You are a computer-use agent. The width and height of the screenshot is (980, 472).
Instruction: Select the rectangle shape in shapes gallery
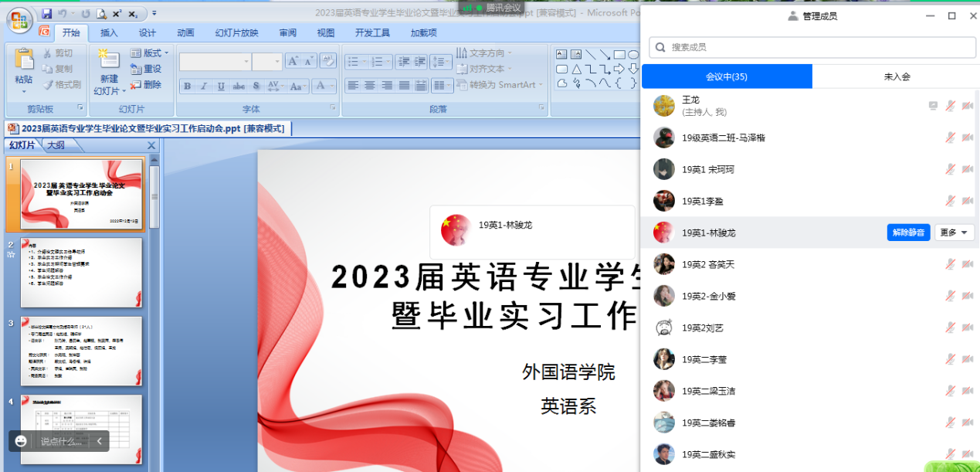[619, 54]
